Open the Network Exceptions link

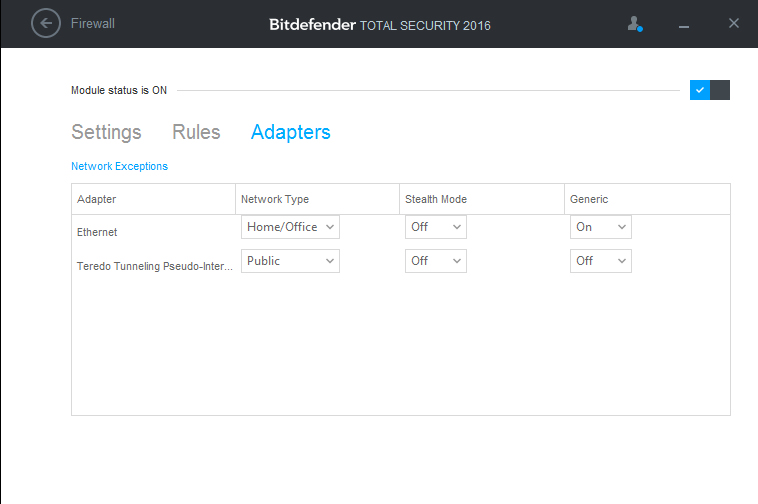[x=119, y=166]
